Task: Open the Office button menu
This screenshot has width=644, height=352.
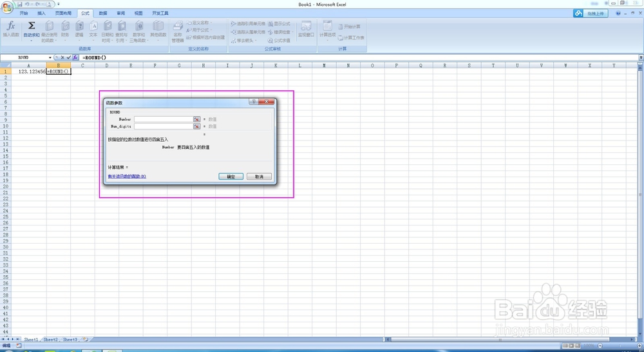Action: (7, 6)
